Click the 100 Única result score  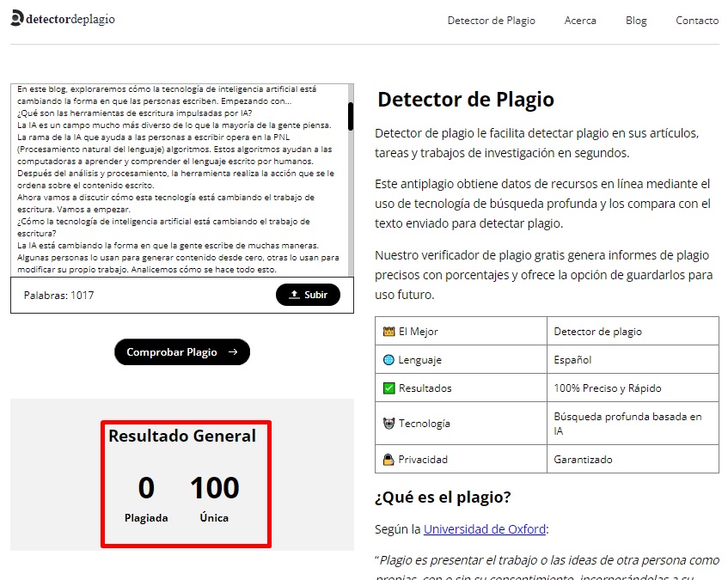click(214, 488)
